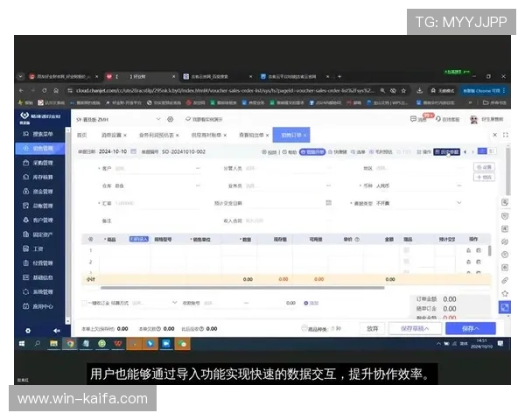Open online customer service (在线客服)
The width and height of the screenshot is (525, 420).
448,119
